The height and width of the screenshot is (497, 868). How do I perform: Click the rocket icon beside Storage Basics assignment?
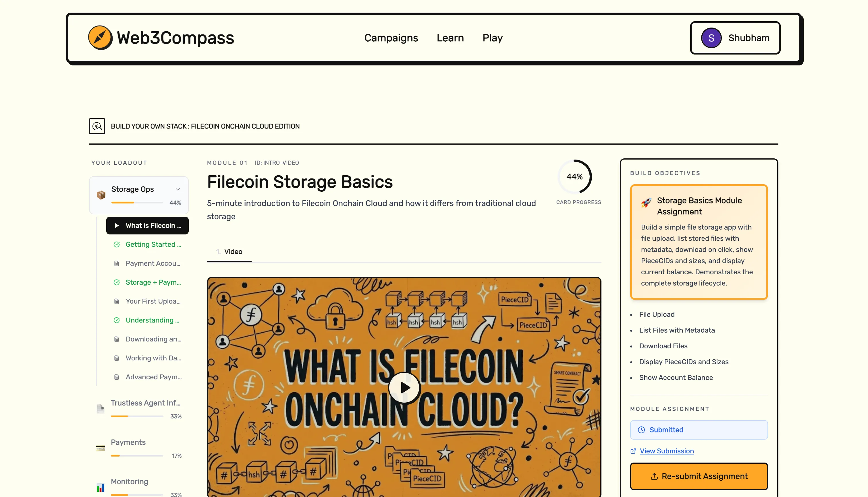coord(646,203)
